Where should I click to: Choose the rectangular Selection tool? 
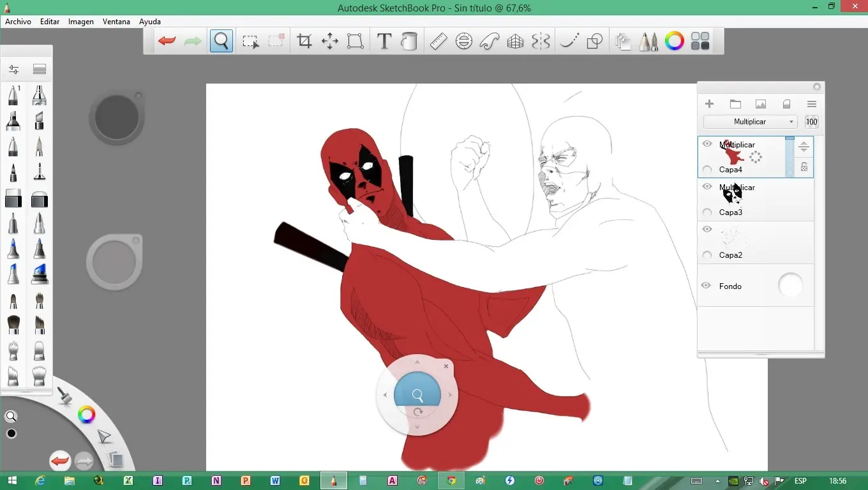click(251, 41)
